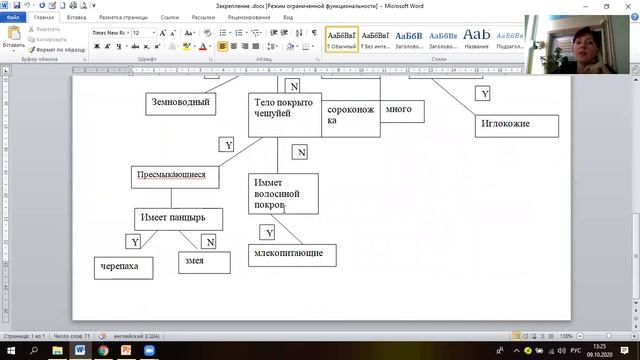The image size is (640, 360).
Task: Set align left paragraph alignment
Action: point(222,47)
